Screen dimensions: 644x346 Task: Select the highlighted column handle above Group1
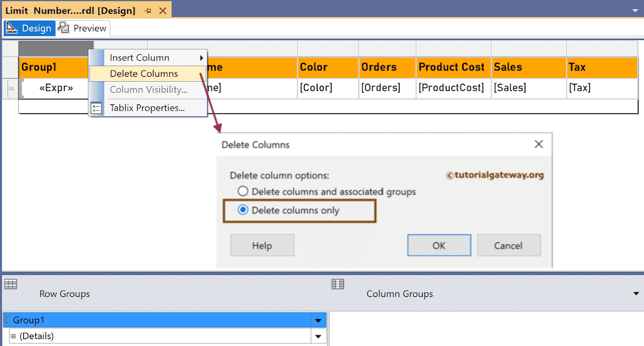pyautogui.click(x=56, y=48)
